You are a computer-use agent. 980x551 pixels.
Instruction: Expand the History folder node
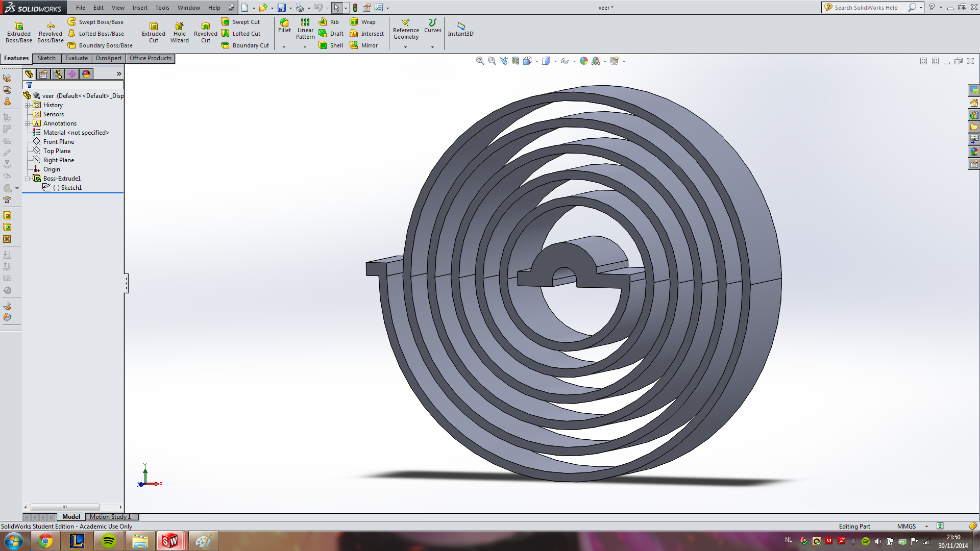(x=28, y=105)
